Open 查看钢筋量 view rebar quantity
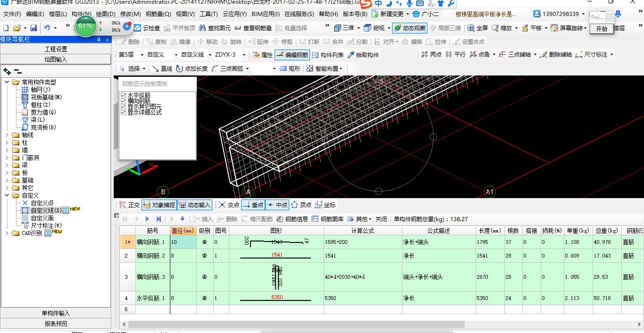 click(253, 28)
